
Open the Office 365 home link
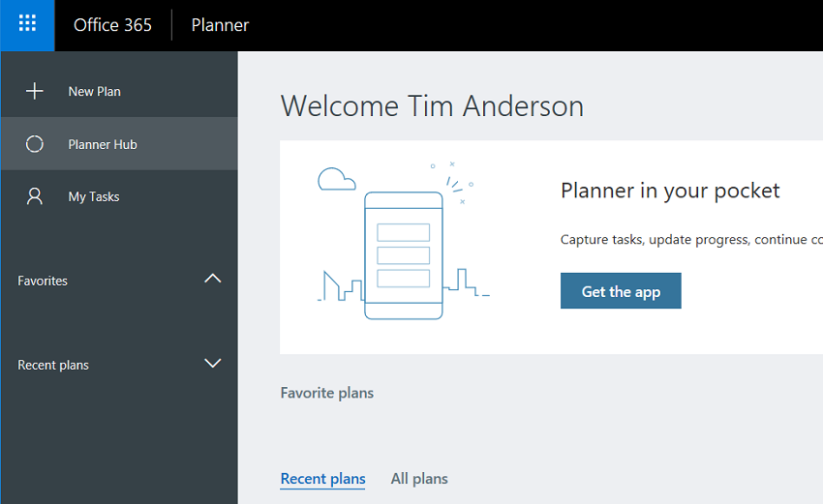coord(112,25)
